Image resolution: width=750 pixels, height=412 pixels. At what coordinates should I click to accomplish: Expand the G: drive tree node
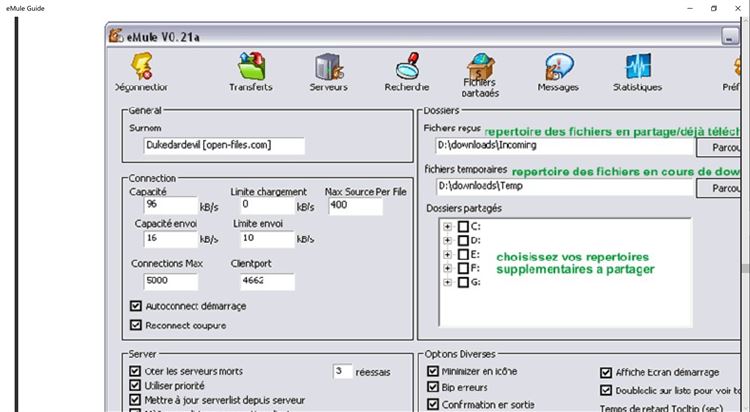tap(447, 282)
